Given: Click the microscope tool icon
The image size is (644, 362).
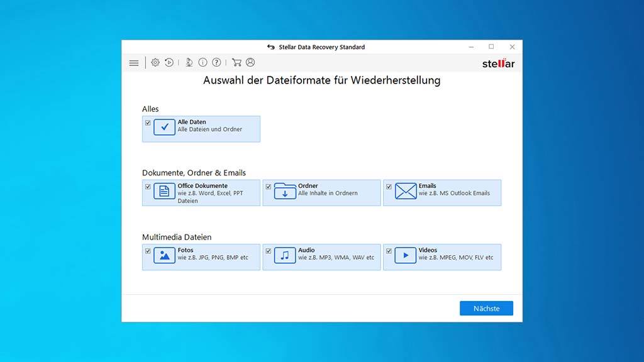Looking at the screenshot, I should pos(189,62).
